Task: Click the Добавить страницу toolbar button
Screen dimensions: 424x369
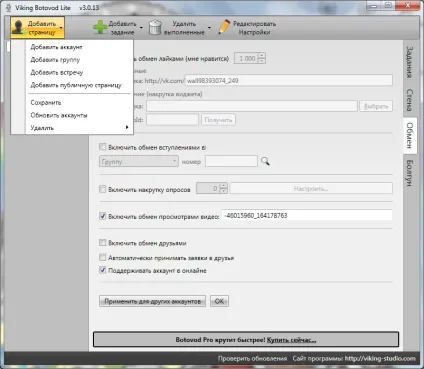Action: 37,28
